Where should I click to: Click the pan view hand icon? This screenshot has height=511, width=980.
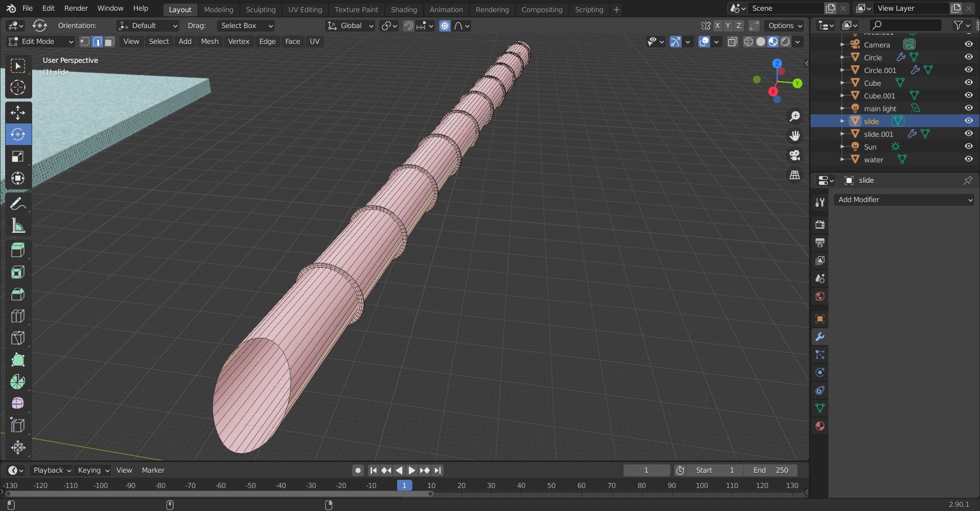[x=795, y=136]
